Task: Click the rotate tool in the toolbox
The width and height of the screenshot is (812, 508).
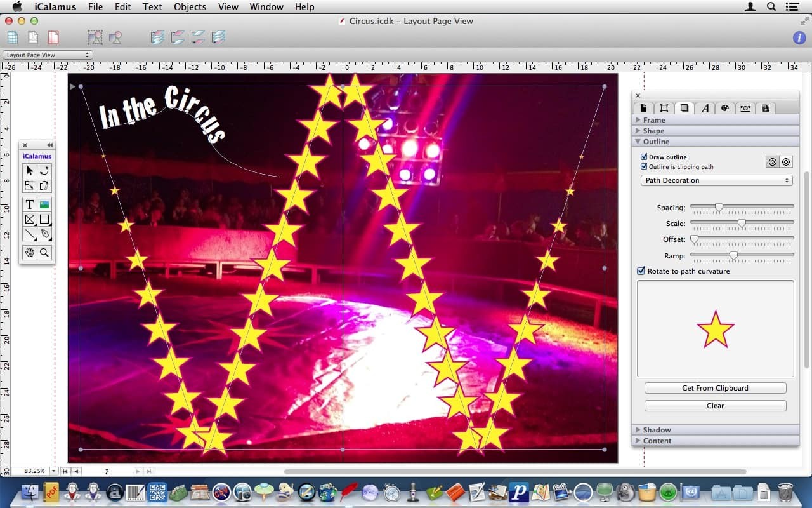Action: 44,170
